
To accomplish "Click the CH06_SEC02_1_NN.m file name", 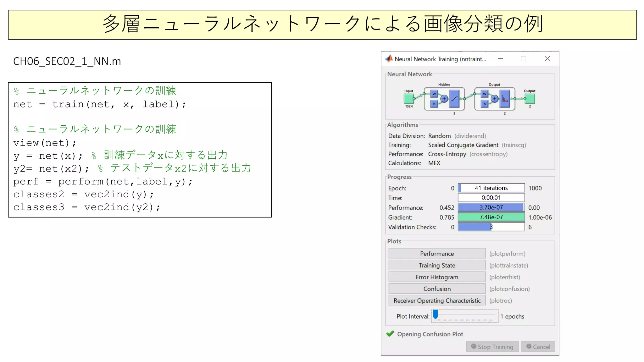I will coord(67,61).
